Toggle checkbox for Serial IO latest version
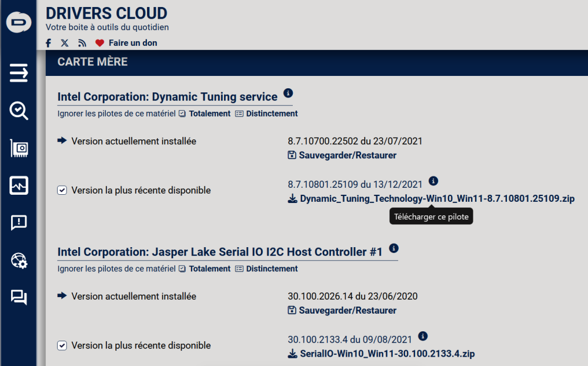 62,345
